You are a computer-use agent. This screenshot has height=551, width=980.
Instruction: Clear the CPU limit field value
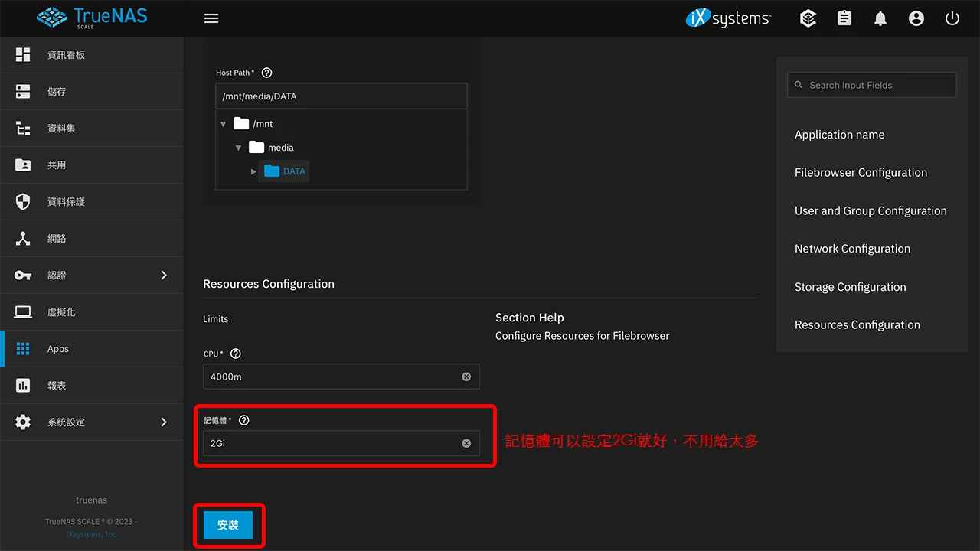[x=466, y=377]
